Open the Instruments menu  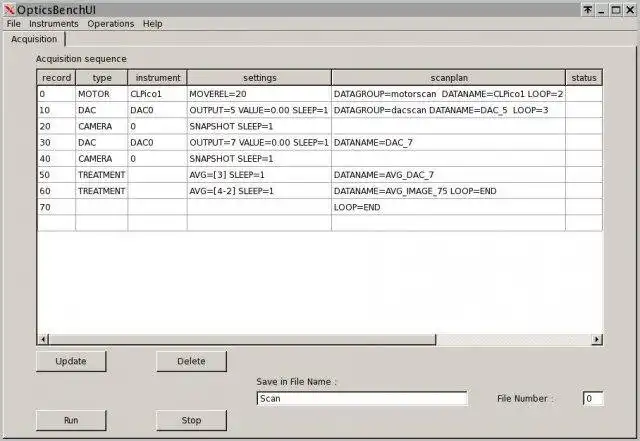click(x=53, y=24)
